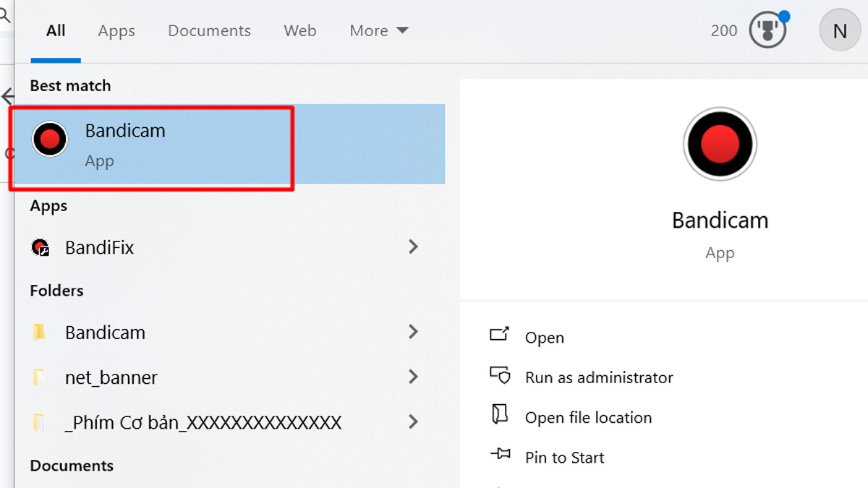Switch to the Web tab
The image size is (868, 488).
pyautogui.click(x=299, y=30)
